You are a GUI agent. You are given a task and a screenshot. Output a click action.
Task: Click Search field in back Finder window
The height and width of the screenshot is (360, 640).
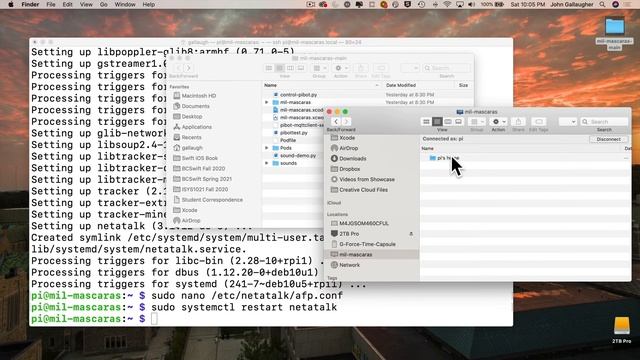click(x=447, y=68)
